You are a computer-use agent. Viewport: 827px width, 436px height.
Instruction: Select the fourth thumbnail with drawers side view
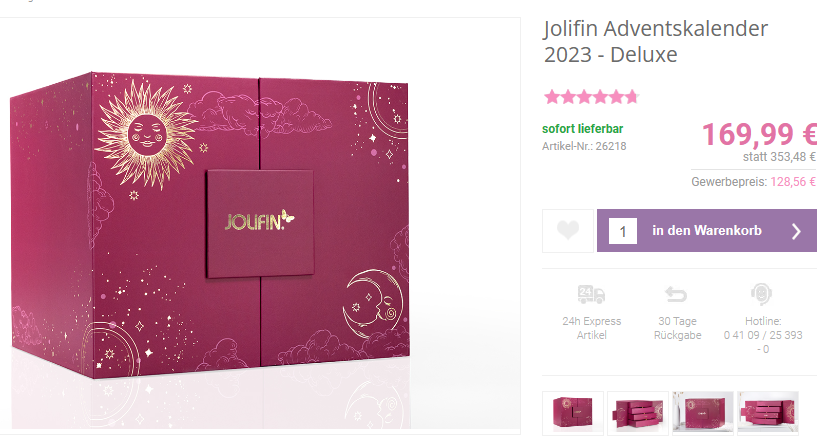pos(768,413)
